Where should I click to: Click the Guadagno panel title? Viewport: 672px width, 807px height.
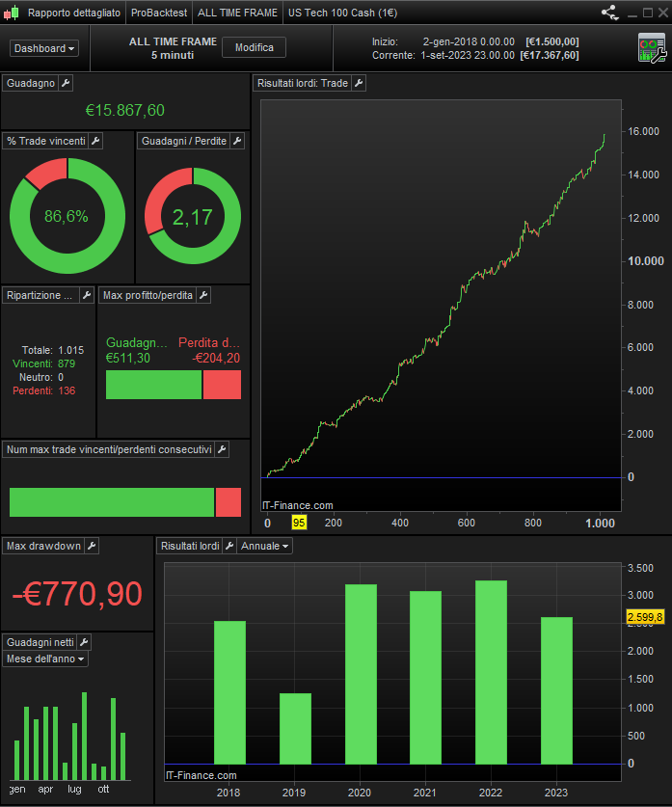[x=31, y=83]
